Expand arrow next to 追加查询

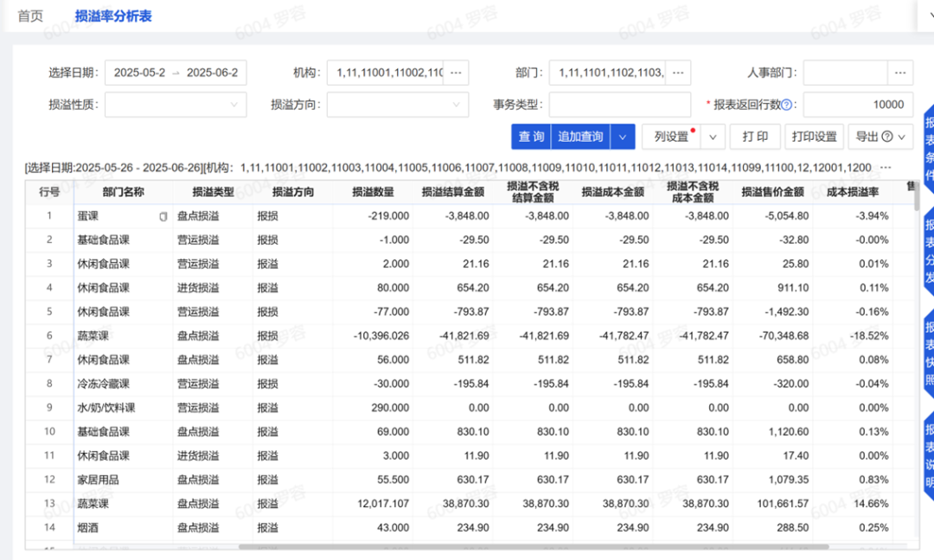point(623,137)
